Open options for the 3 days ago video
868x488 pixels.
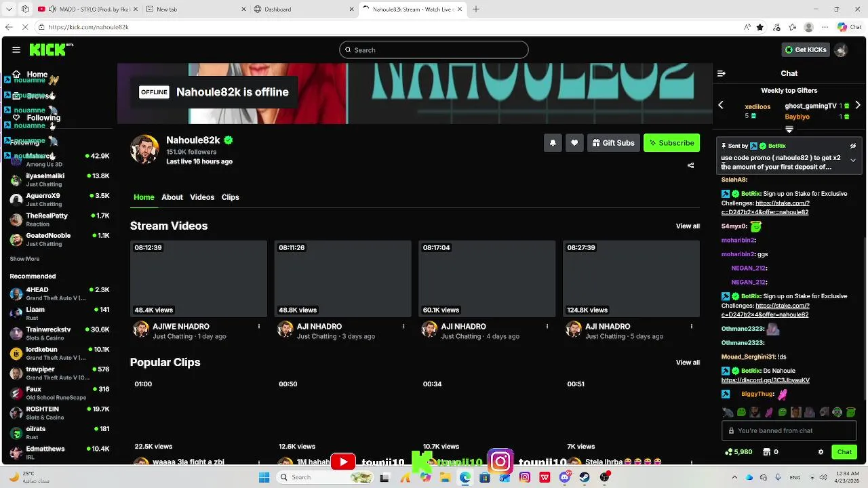(x=403, y=327)
